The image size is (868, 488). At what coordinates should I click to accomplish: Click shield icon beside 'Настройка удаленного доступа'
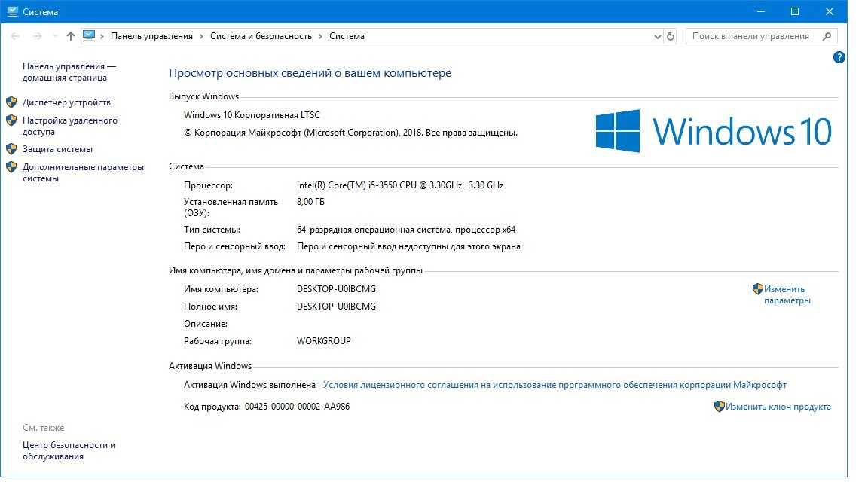(x=11, y=120)
